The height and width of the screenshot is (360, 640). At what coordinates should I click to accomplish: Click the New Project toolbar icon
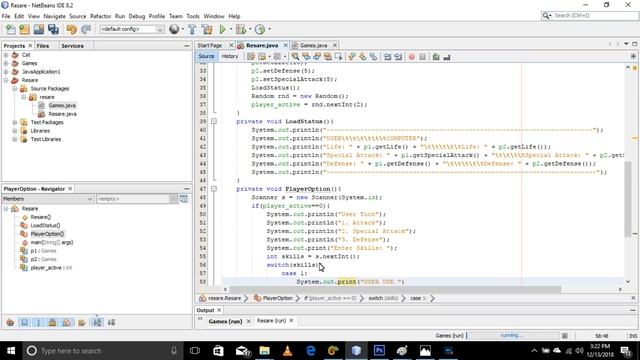pos(24,29)
